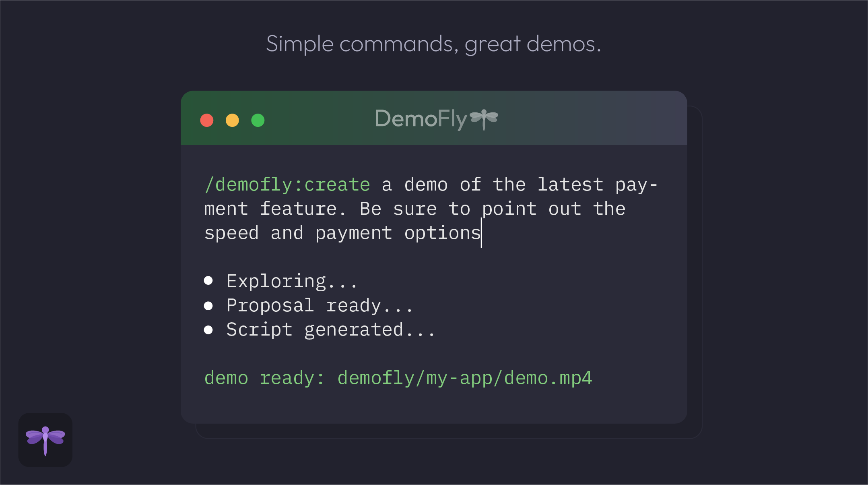Click the green traffic light button
Viewport: 868px width, 485px height.
[x=258, y=120]
